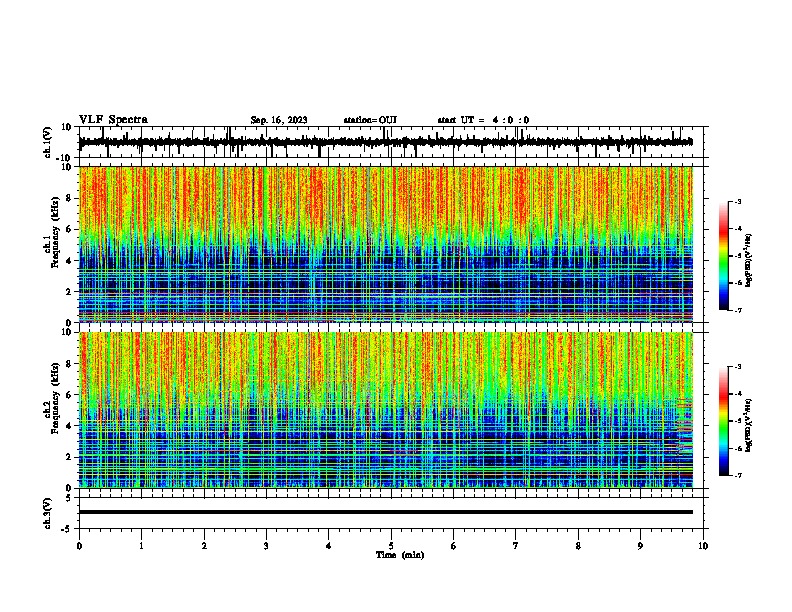Click the 'ch.3(V)' axis label

48,513
